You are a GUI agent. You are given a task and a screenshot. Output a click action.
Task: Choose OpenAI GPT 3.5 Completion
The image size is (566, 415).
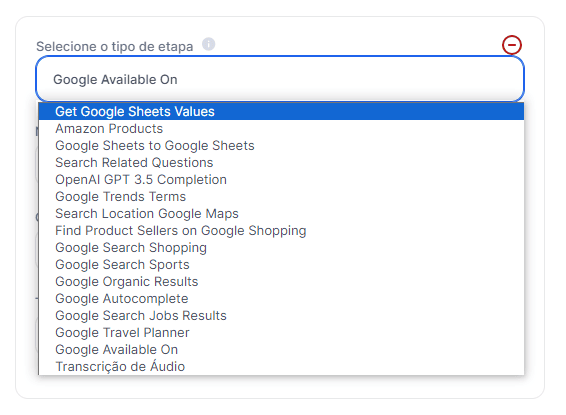pyautogui.click(x=281, y=179)
